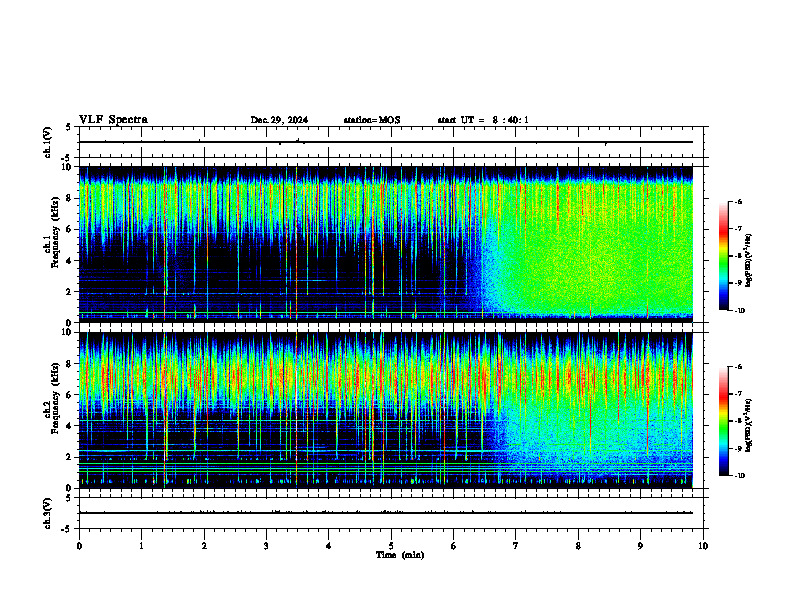Click the time axis tick label "4"

[329, 546]
